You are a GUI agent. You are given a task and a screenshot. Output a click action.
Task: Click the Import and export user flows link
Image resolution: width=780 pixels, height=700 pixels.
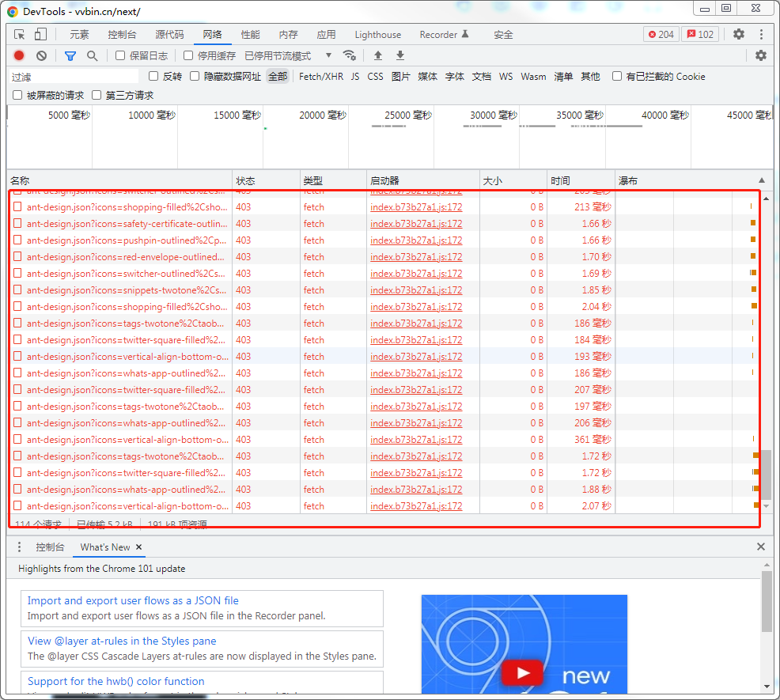(x=132, y=600)
